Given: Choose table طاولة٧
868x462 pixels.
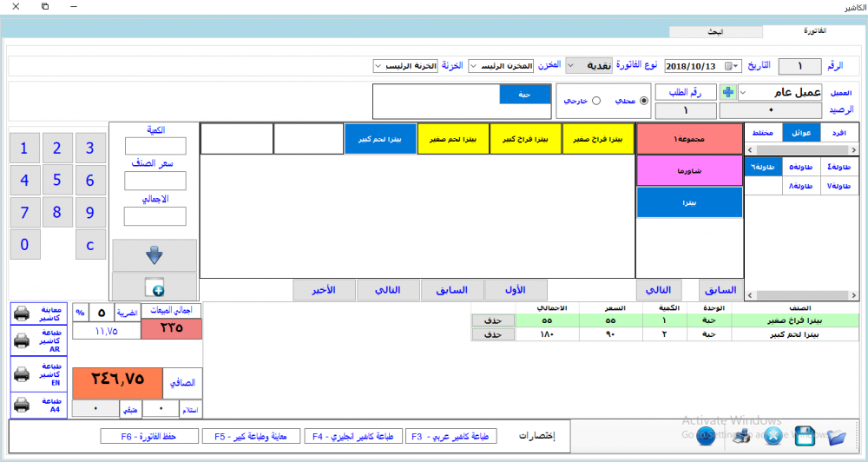Looking at the screenshot, I should pos(838,186).
